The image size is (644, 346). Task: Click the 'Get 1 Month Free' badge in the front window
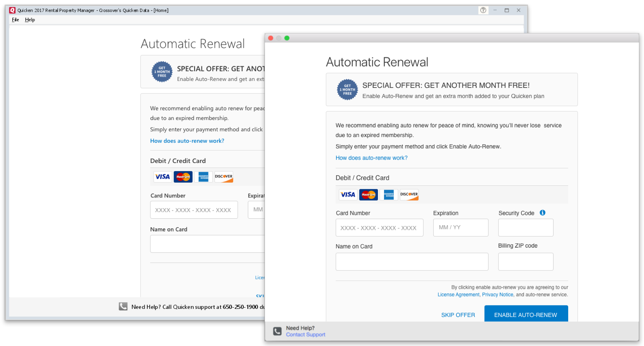coord(347,89)
